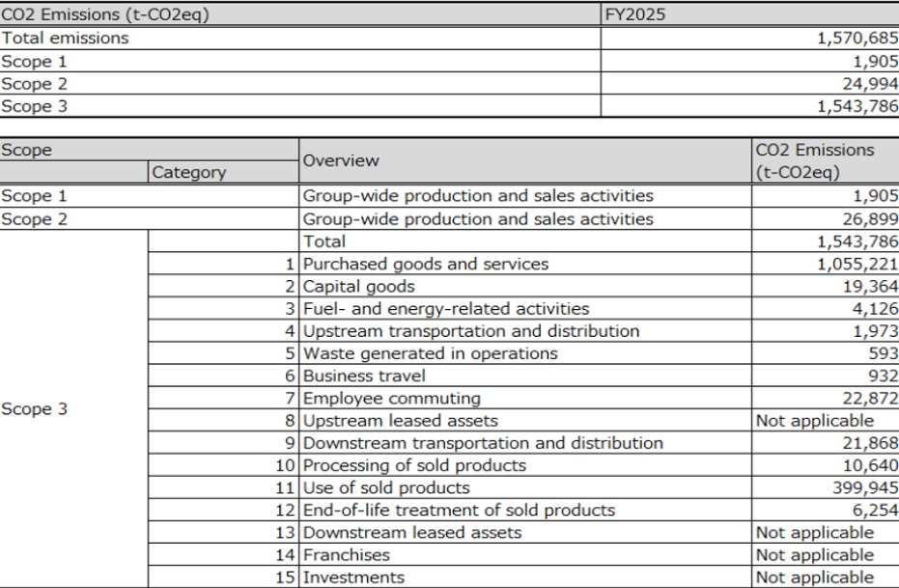Select "Downstream transportation and distribution" cell
This screenshot has height=588, width=899.
tap(525, 442)
